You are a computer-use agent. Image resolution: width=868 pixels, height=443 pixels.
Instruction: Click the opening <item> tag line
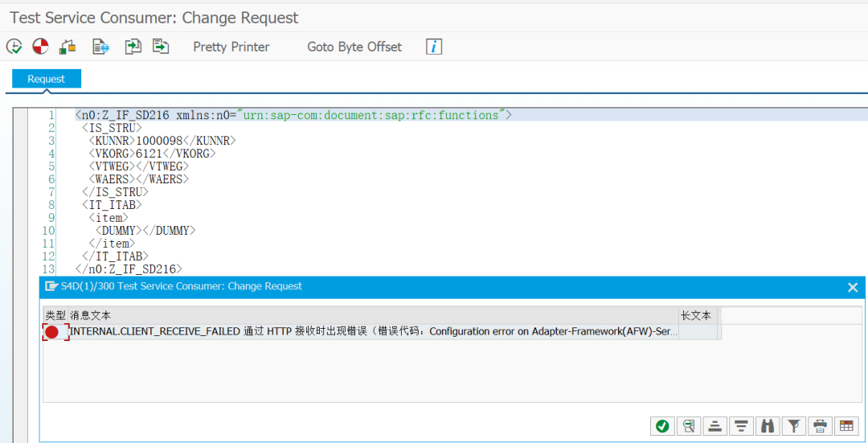[108, 218]
